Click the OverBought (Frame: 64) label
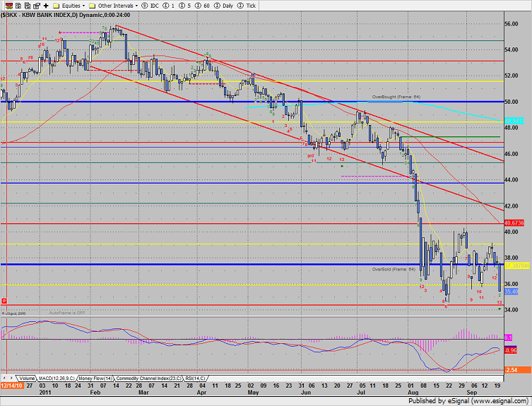The width and height of the screenshot is (532, 406). [x=396, y=97]
